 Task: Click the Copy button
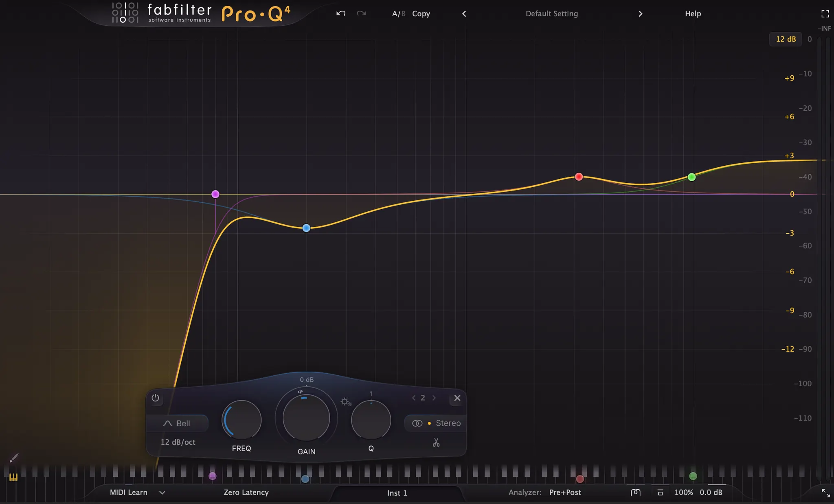(x=421, y=14)
